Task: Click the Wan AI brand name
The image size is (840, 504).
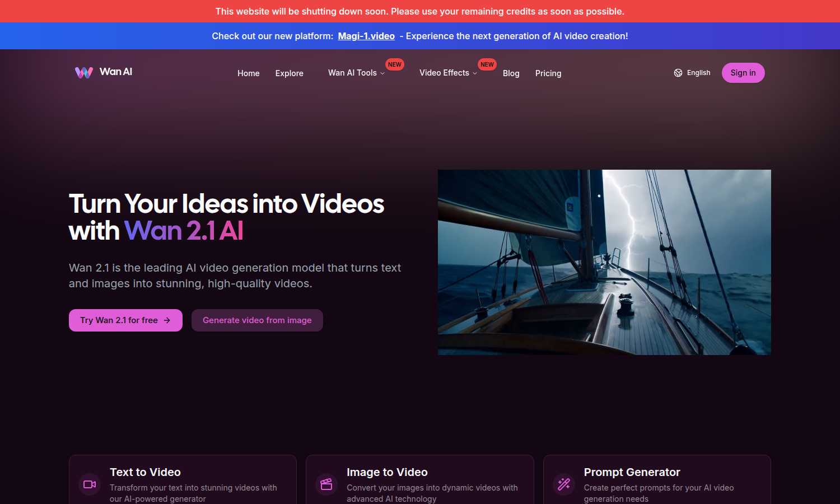Action: click(x=116, y=72)
